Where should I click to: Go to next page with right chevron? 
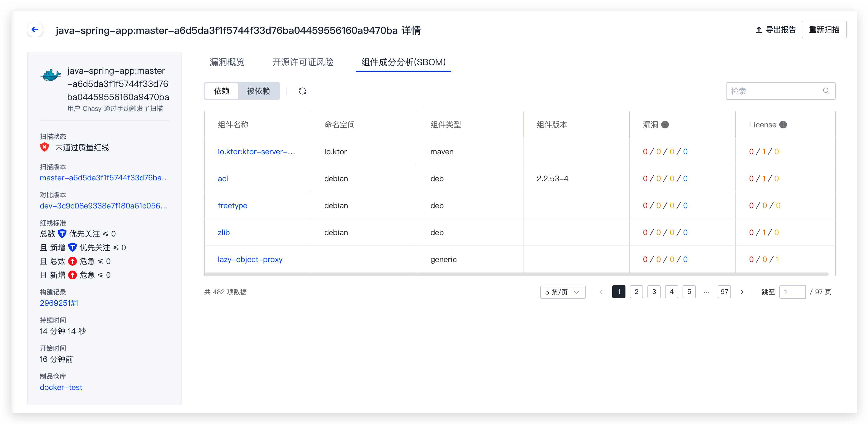742,292
